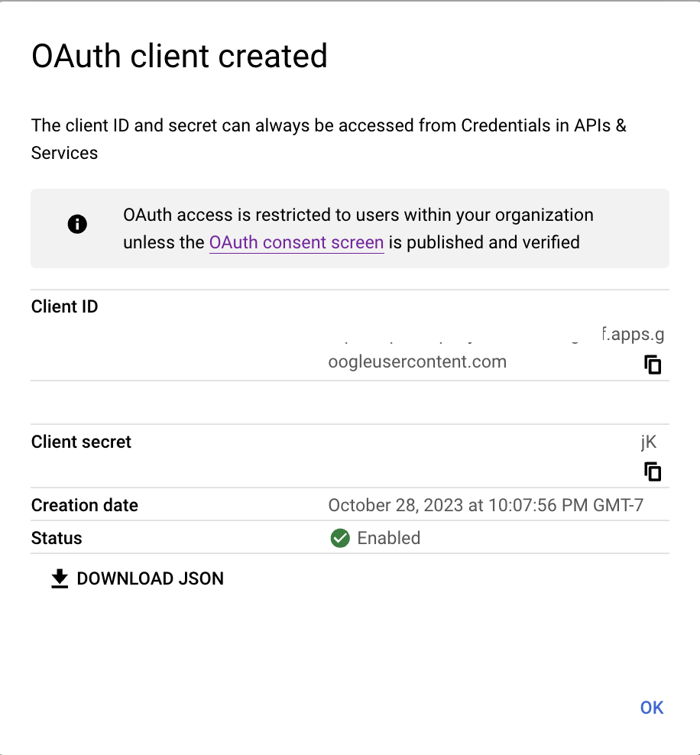Click the Client ID label

[x=64, y=306]
